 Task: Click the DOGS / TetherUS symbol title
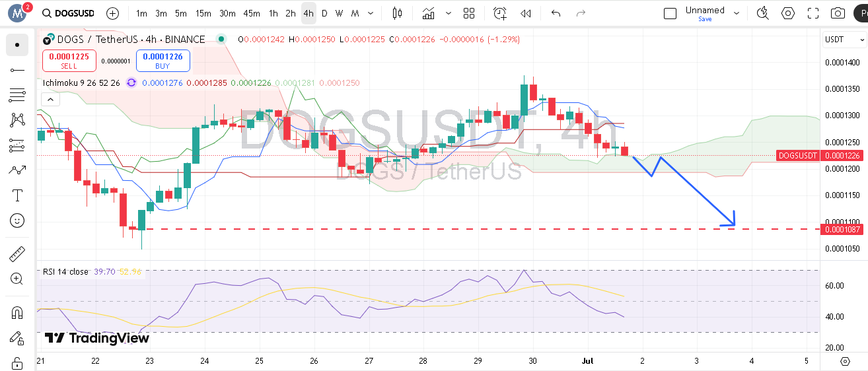point(131,40)
